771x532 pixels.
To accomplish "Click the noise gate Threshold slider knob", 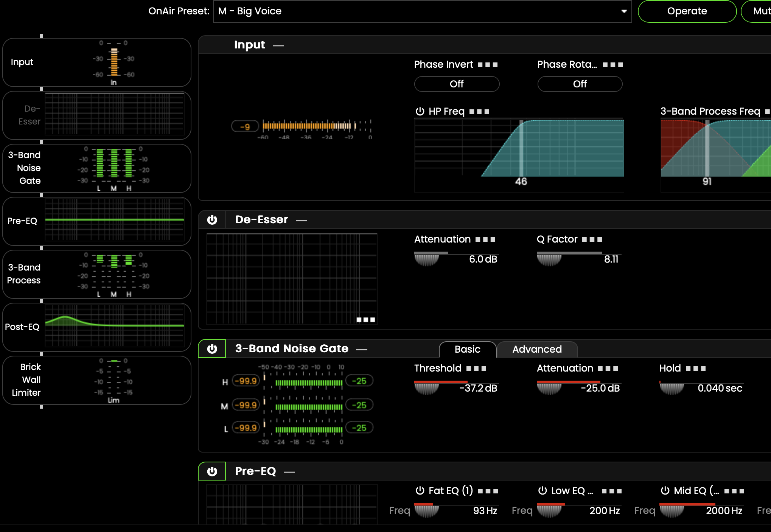I will point(426,388).
